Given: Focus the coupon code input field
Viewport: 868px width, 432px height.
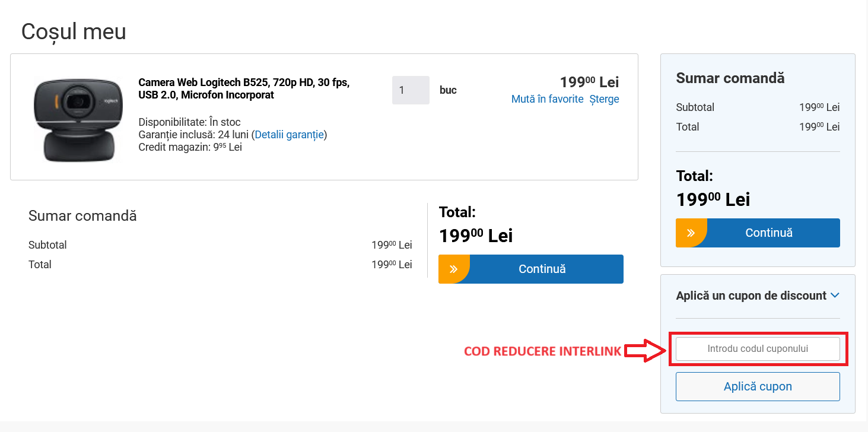Looking at the screenshot, I should (x=758, y=349).
